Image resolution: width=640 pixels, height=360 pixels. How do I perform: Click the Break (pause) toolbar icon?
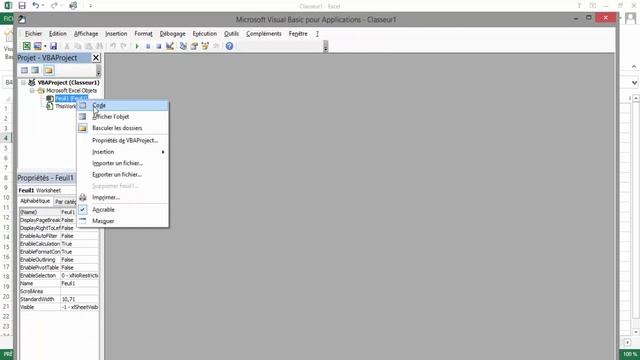[x=148, y=46]
